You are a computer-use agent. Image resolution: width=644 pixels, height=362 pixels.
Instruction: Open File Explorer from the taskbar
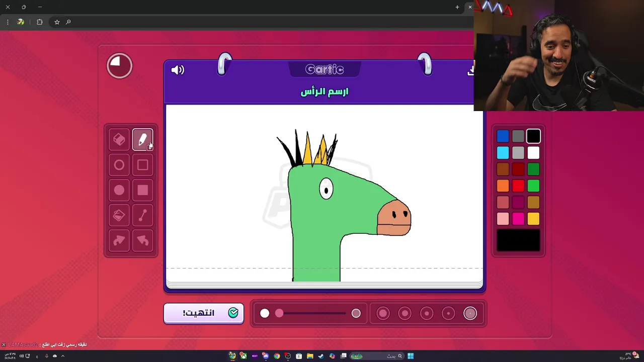(x=310, y=356)
